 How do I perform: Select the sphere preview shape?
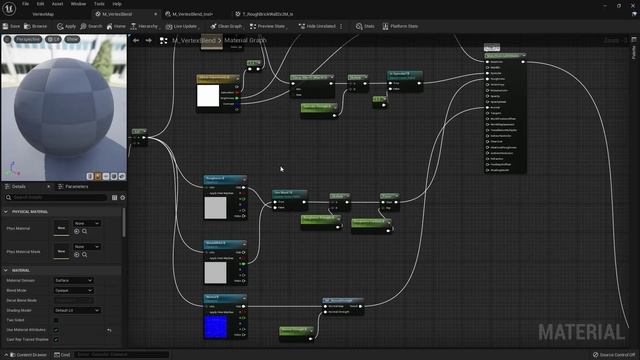click(98, 176)
